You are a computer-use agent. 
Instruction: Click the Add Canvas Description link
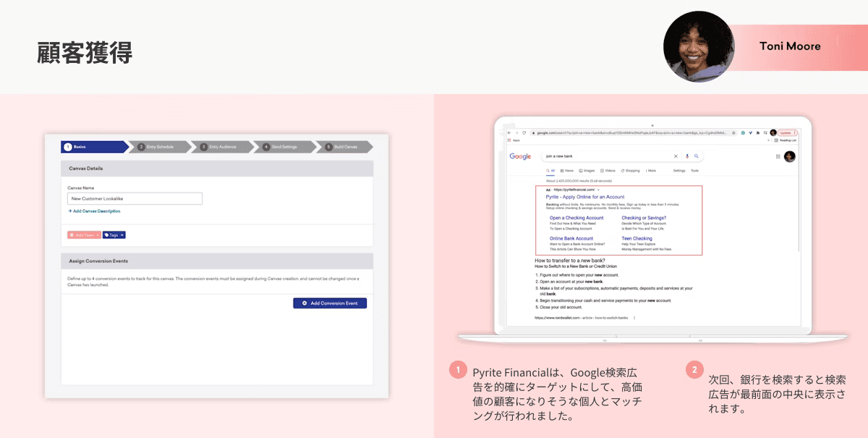(94, 211)
